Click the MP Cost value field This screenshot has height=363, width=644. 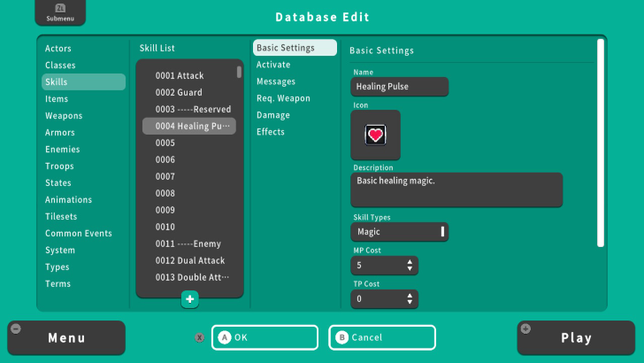[x=384, y=265]
